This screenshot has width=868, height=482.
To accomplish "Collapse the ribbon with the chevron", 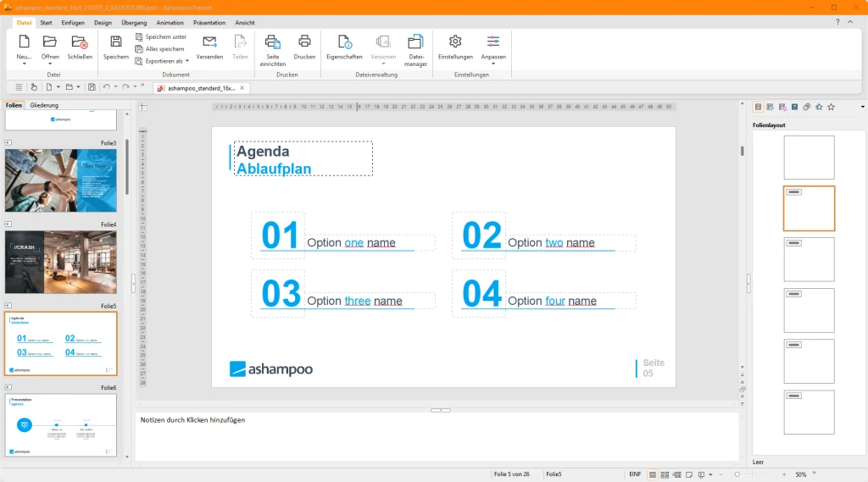I will pyautogui.click(x=850, y=22).
